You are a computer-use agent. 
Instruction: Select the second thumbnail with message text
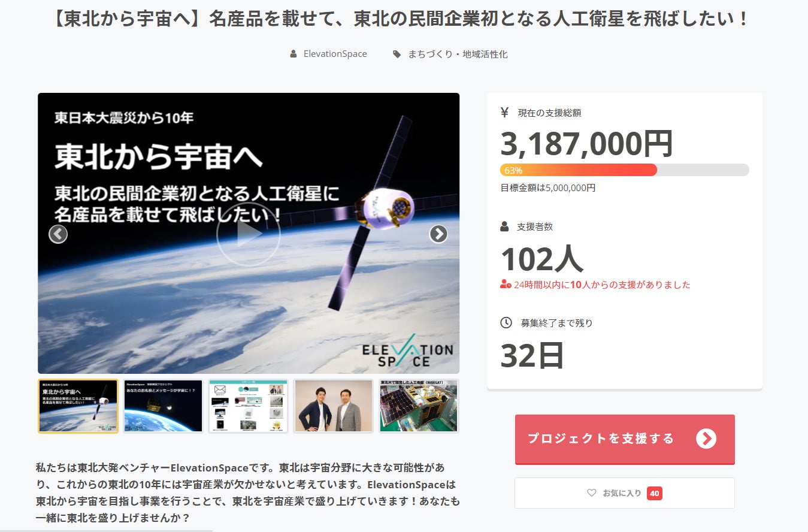(x=164, y=406)
